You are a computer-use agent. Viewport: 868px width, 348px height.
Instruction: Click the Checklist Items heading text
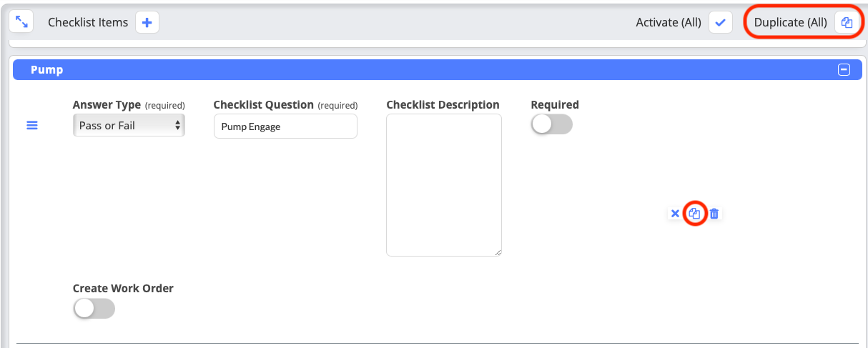point(88,22)
